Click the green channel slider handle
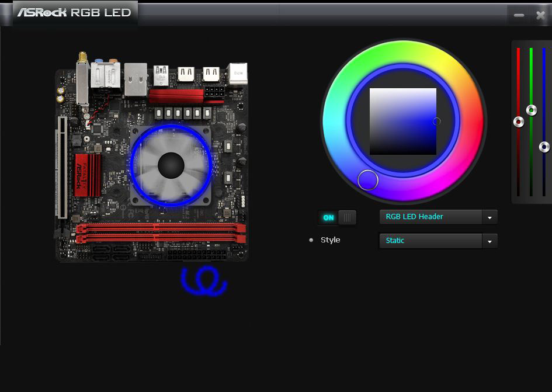552x392 pixels. click(x=531, y=110)
